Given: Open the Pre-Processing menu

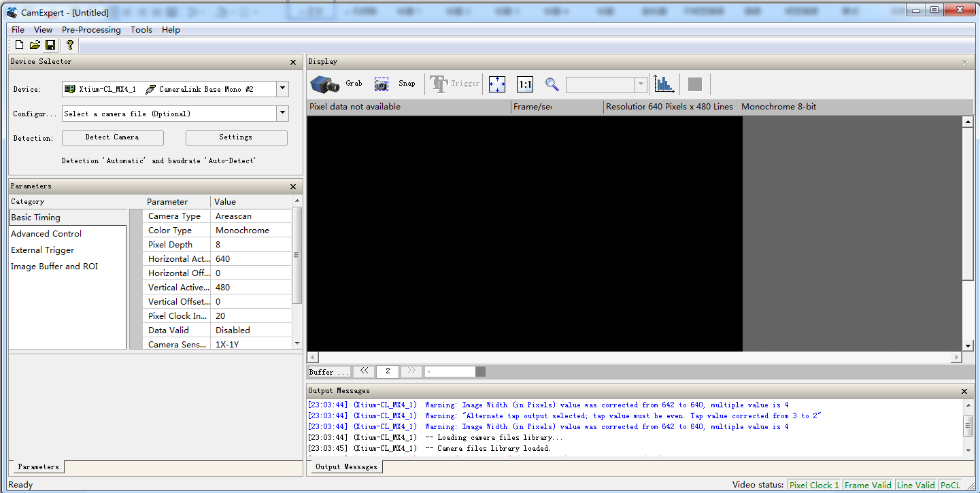Looking at the screenshot, I should click(91, 30).
